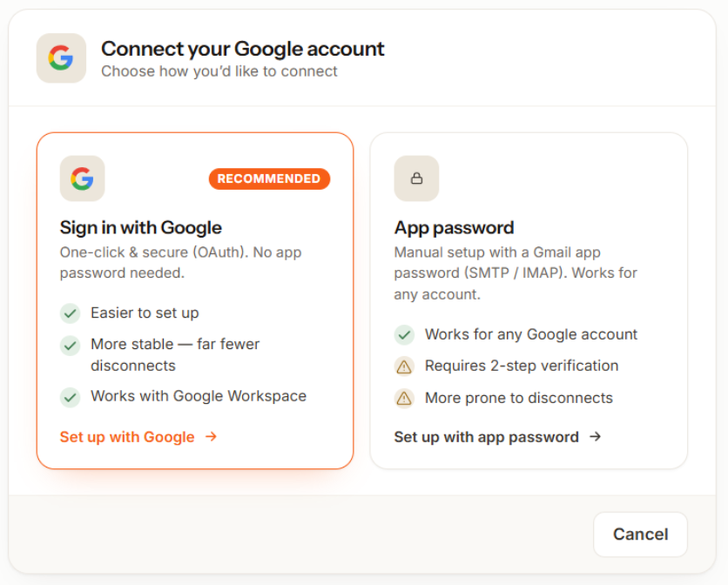The image size is (728, 585).
Task: Click the arrow after Set up with app password
Action: (x=596, y=436)
